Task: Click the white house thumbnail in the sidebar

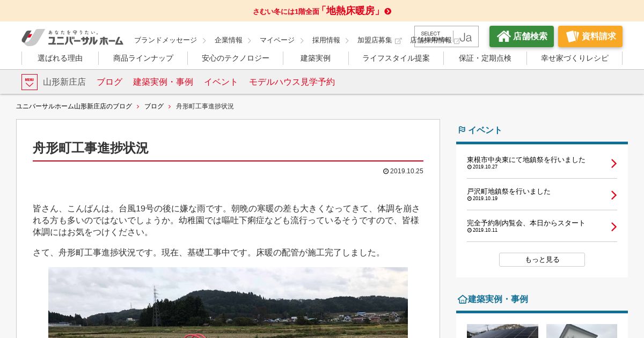Action: (582, 331)
